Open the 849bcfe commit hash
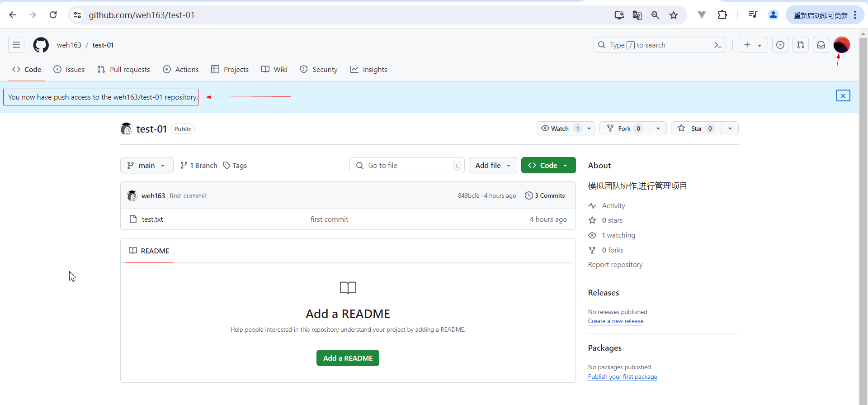 468,196
